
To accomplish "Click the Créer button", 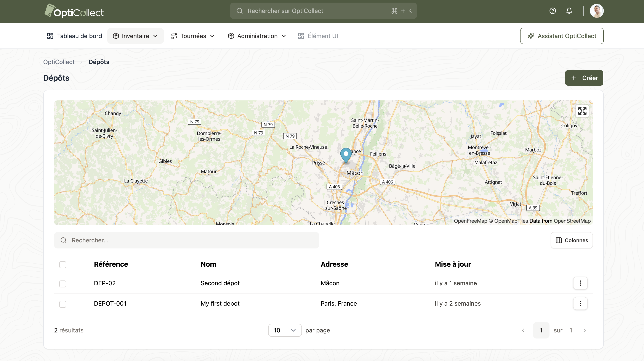I will pyautogui.click(x=584, y=78).
